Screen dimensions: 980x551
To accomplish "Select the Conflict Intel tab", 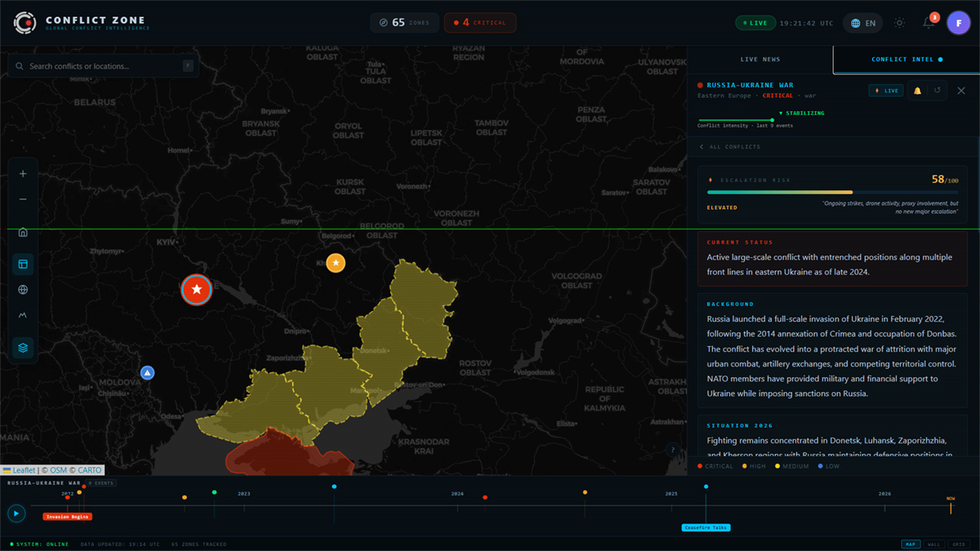I will pos(906,60).
